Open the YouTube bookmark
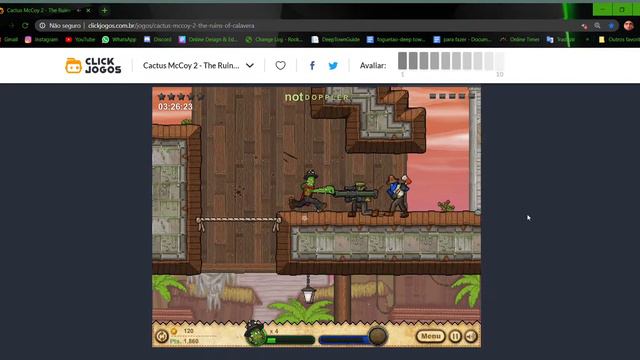Viewport: 640px width, 360px height. pos(80,40)
